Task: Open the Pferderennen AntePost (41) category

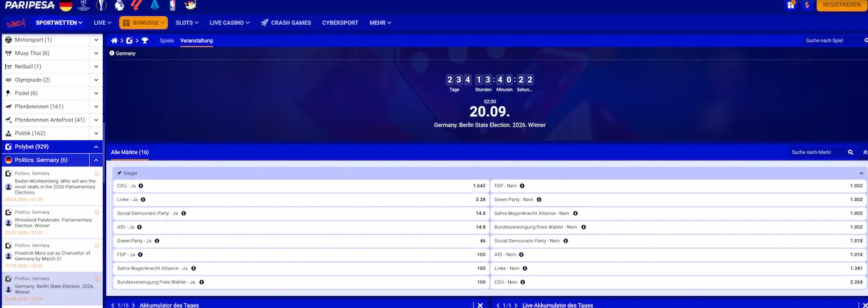Action: [47, 120]
